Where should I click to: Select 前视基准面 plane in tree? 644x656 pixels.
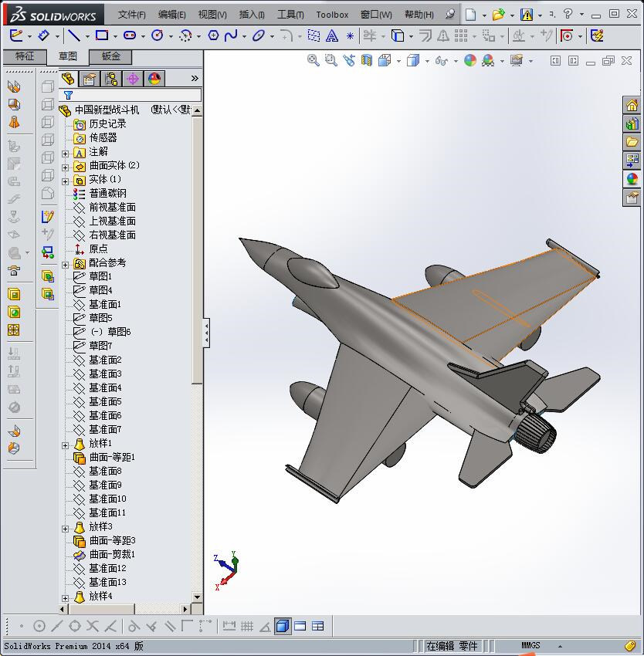pyautogui.click(x=112, y=207)
